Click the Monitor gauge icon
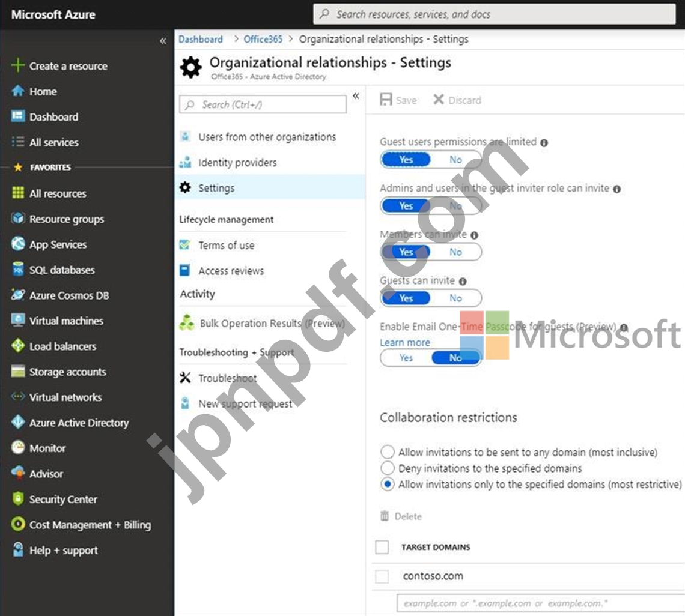Viewport: 685px width, 616px height. pos(18,447)
